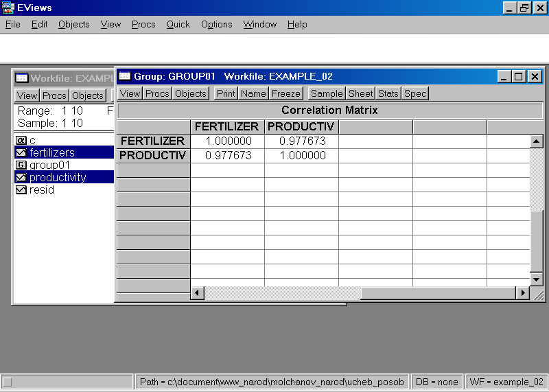Click View button in Group window toolbar
Screen dimensions: 549x392
(130, 93)
